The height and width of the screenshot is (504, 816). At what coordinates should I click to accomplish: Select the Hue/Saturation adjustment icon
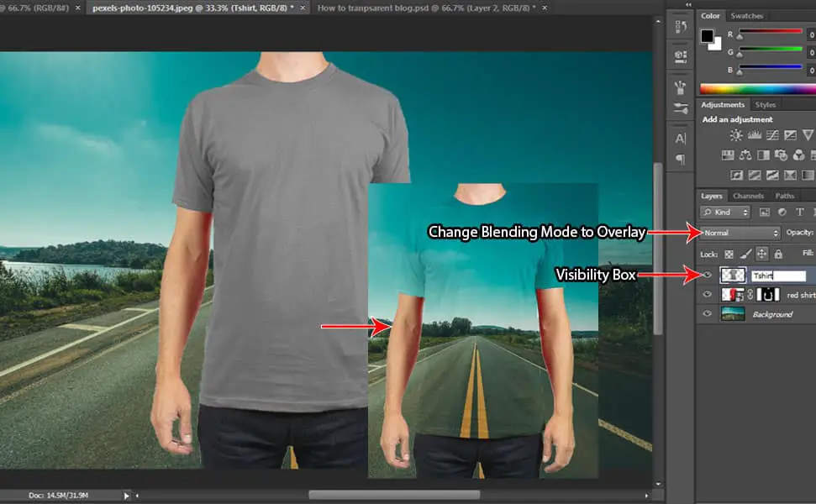[x=728, y=155]
